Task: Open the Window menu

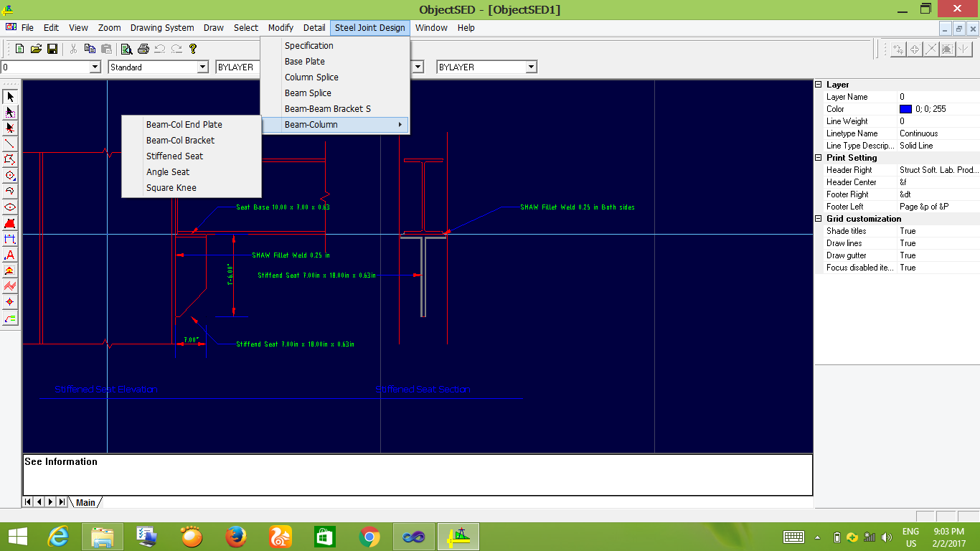Action: tap(431, 28)
